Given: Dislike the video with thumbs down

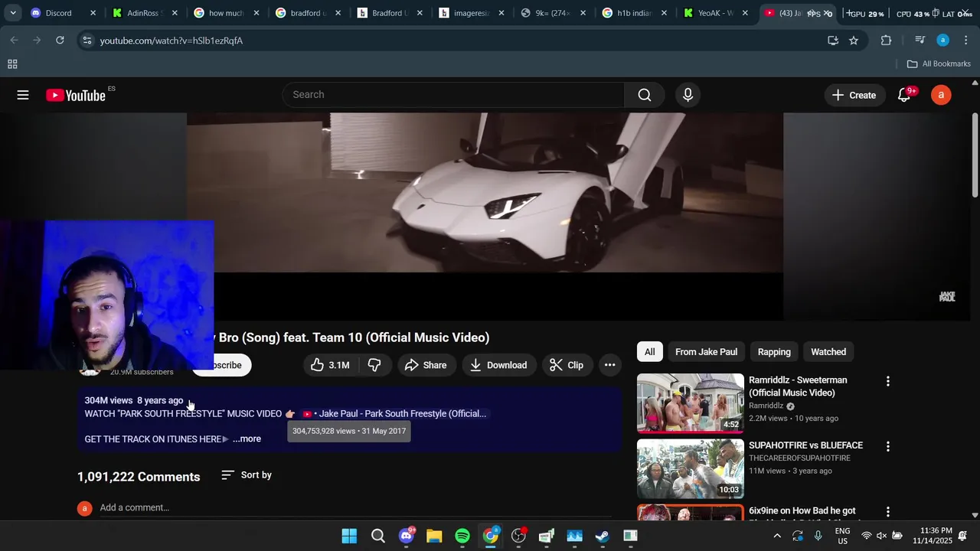Looking at the screenshot, I should 374,365.
